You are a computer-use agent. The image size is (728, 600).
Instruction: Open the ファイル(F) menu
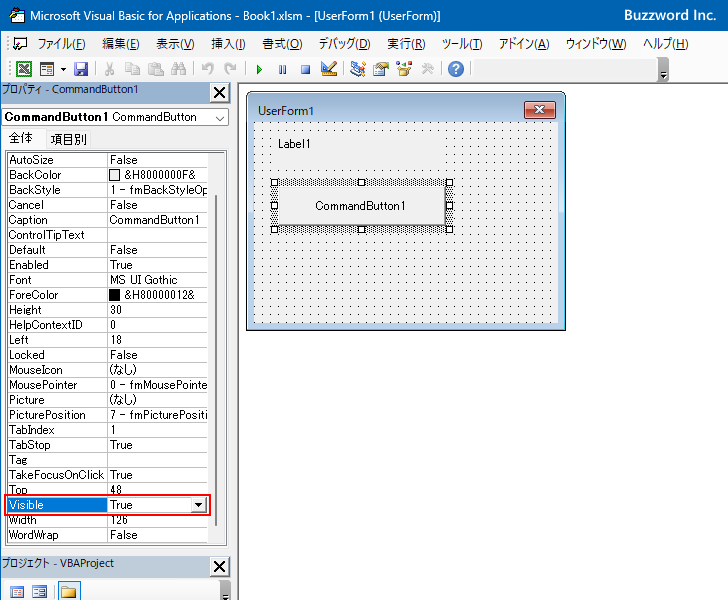coord(62,44)
